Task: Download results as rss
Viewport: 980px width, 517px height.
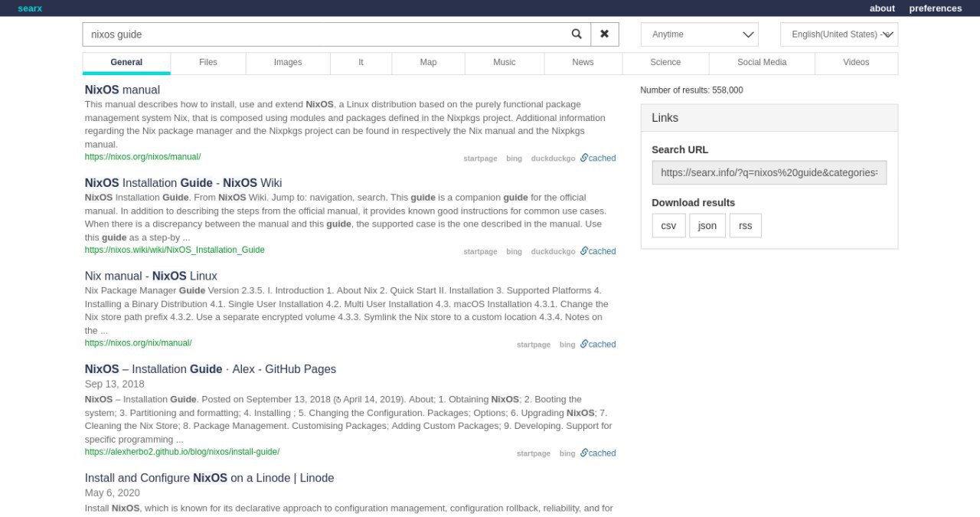Action: [746, 226]
